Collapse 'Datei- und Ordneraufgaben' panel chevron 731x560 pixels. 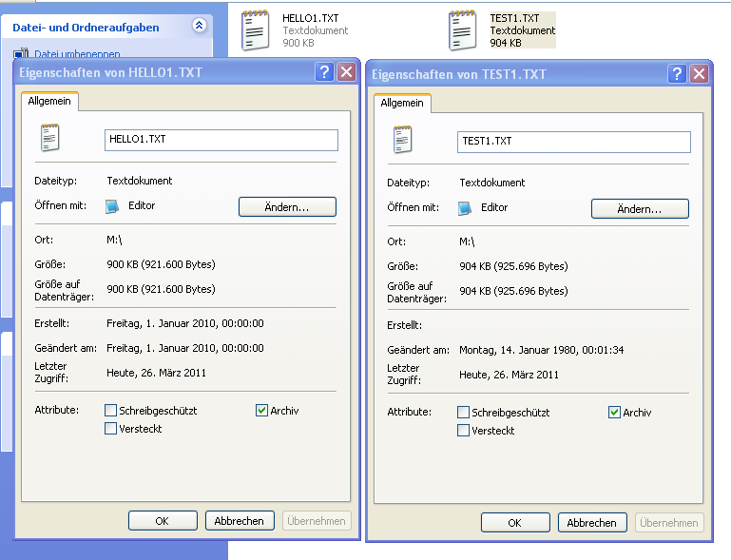coord(199,25)
